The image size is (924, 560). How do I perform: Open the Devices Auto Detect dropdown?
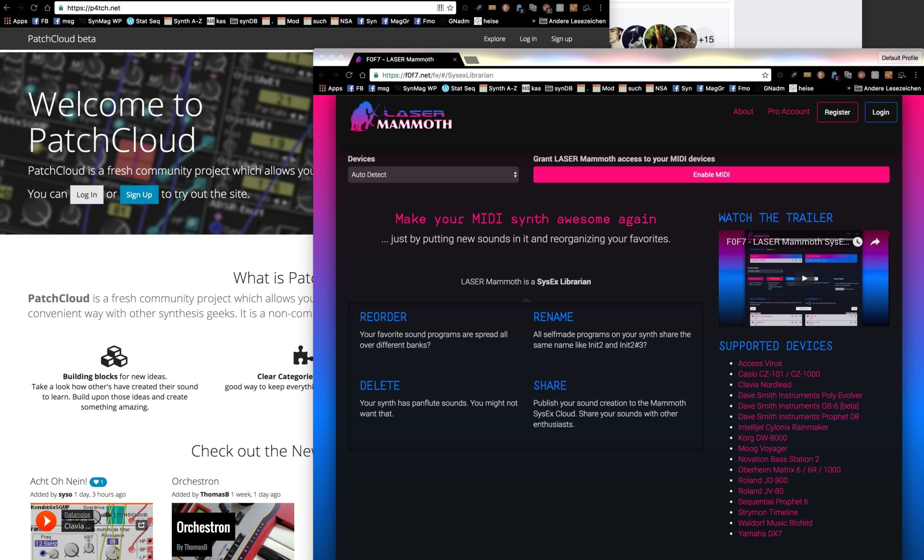(433, 174)
